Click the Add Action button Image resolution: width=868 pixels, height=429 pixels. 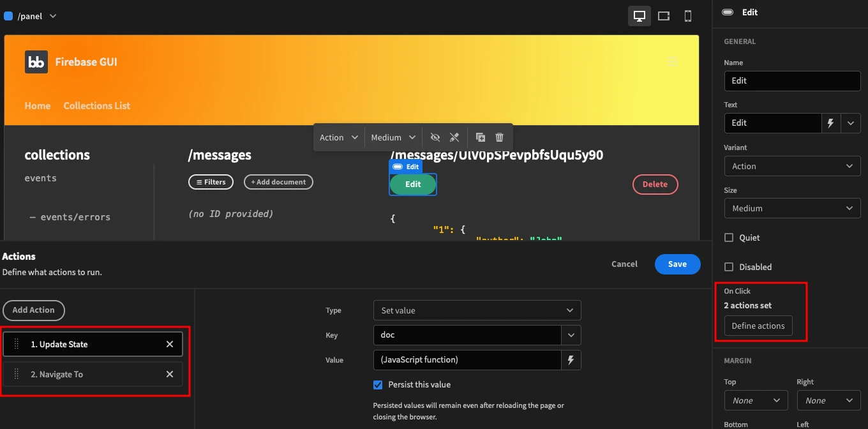pyautogui.click(x=34, y=310)
